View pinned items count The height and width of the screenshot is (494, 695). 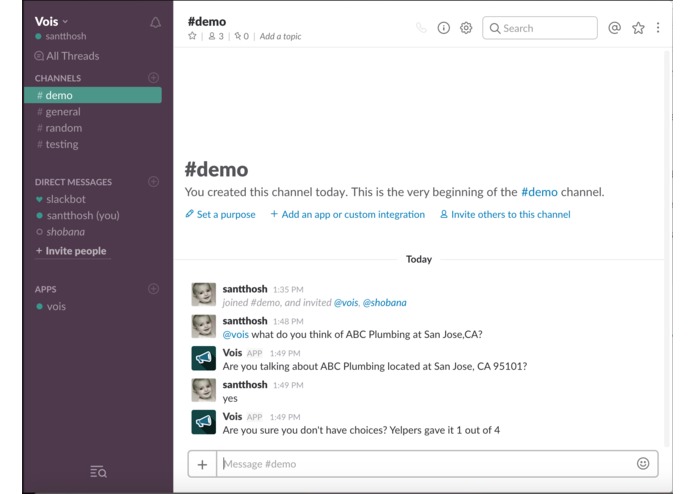click(x=242, y=36)
